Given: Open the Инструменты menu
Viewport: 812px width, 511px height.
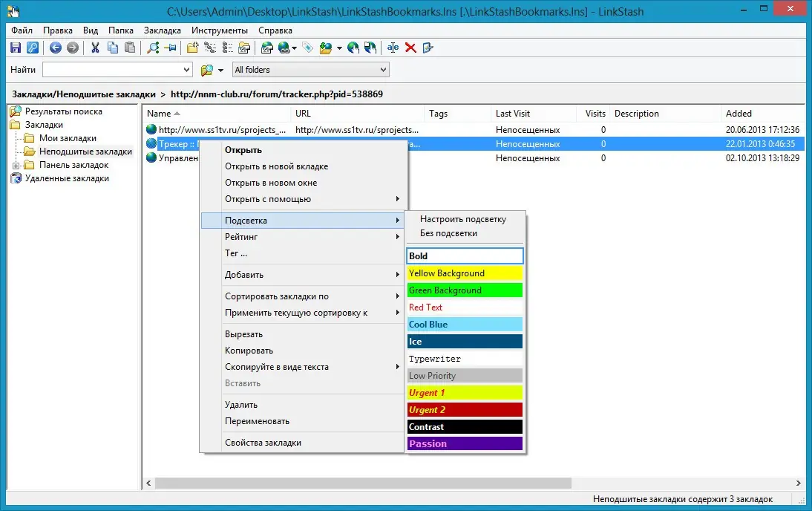Looking at the screenshot, I should pyautogui.click(x=220, y=30).
